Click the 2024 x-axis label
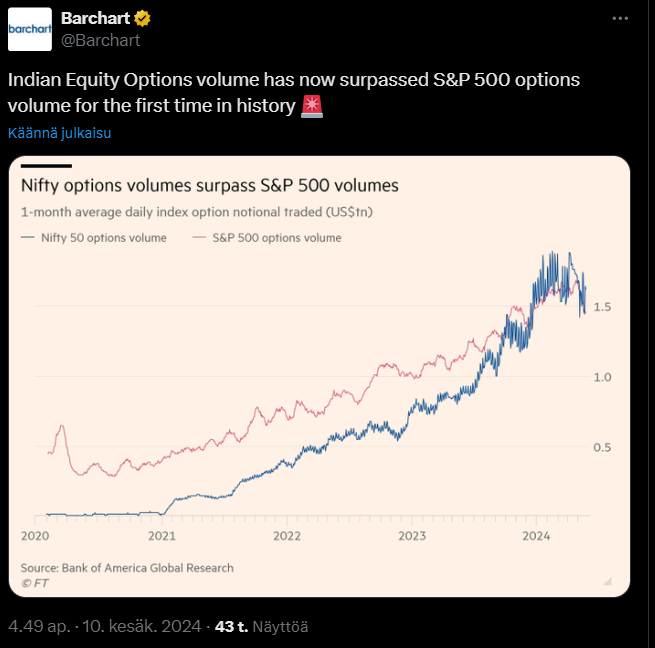Viewport: 655px width, 648px height. tap(537, 536)
